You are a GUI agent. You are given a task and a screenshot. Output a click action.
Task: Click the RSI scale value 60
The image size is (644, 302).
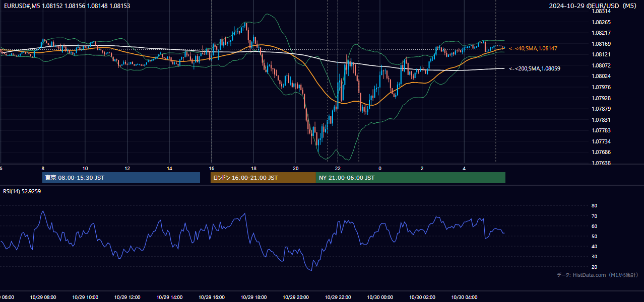pyautogui.click(x=594, y=226)
